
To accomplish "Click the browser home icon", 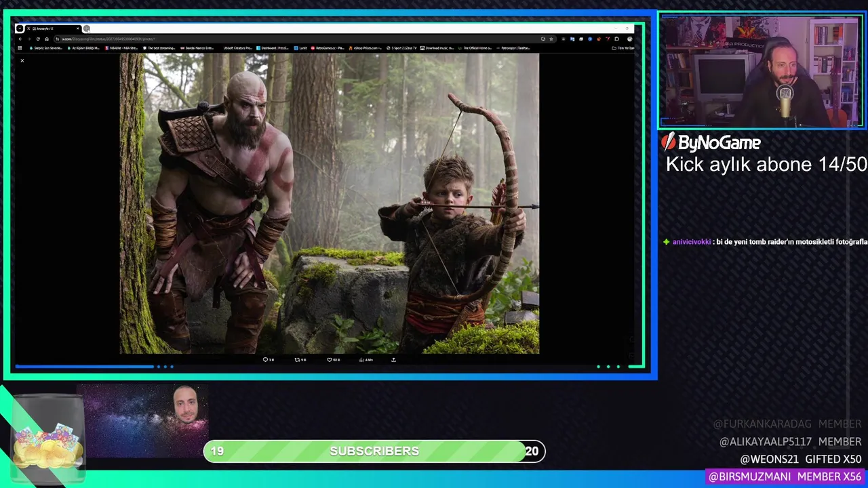I will click(x=47, y=39).
